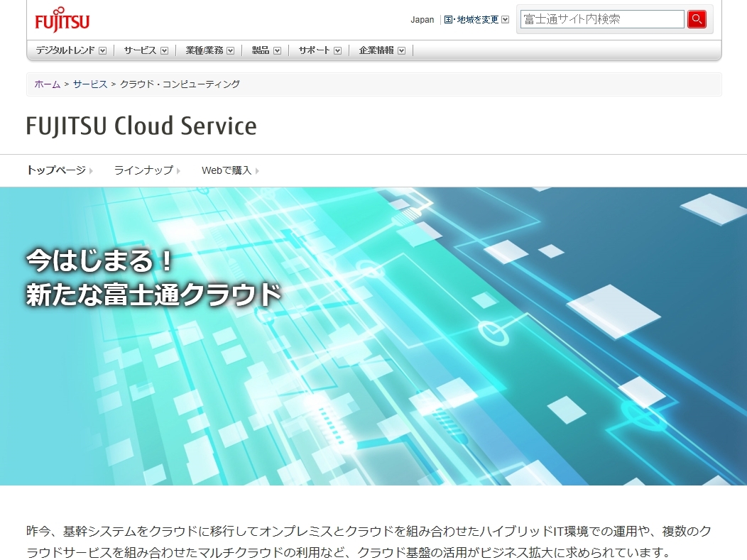Expand the サポート dropdown arrow
747x560 pixels.
point(338,50)
